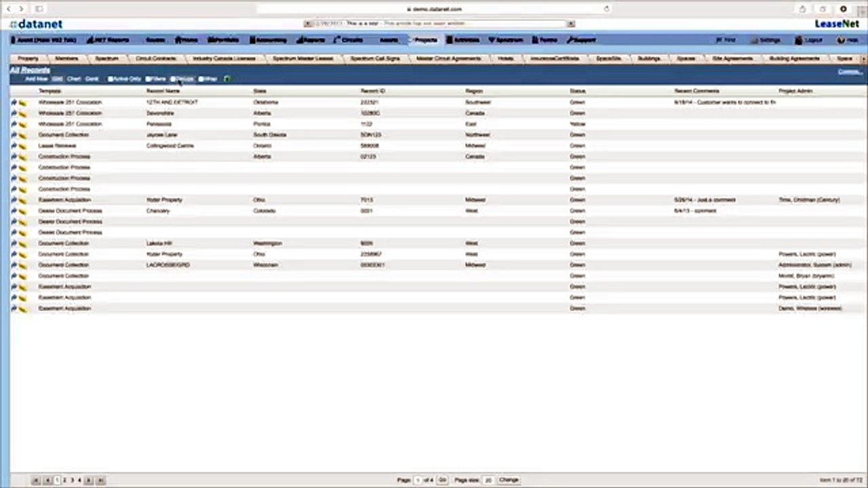
Task: Toggle the Wrap checkbox
Action: [x=201, y=79]
